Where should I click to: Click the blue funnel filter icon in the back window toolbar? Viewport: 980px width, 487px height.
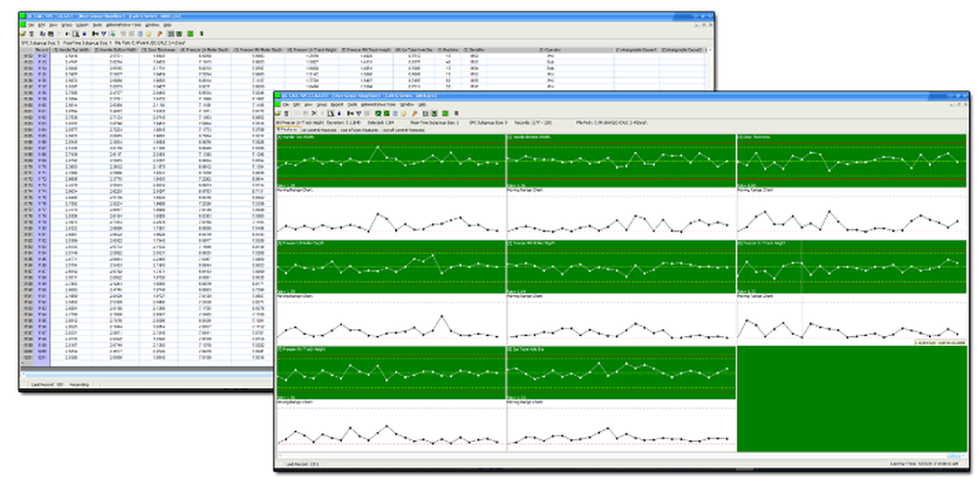104,33
